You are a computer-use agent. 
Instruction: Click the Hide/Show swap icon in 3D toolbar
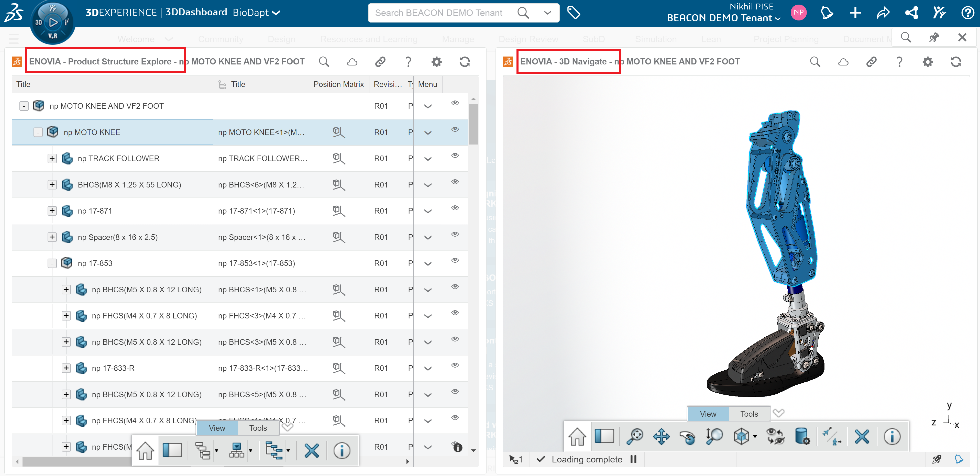tap(775, 436)
